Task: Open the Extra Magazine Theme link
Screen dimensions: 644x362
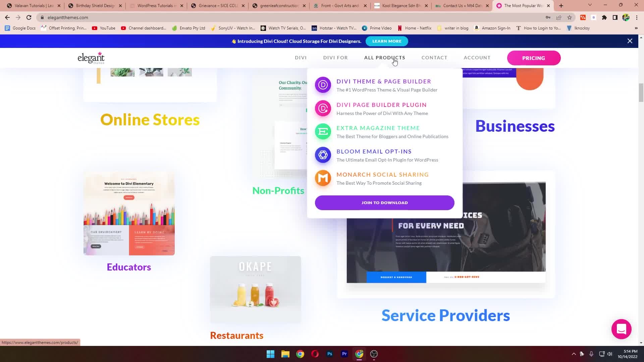Action: pyautogui.click(x=378, y=128)
